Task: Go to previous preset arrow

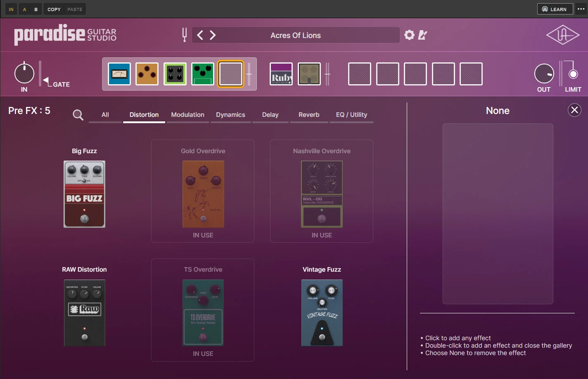Action: (x=200, y=35)
